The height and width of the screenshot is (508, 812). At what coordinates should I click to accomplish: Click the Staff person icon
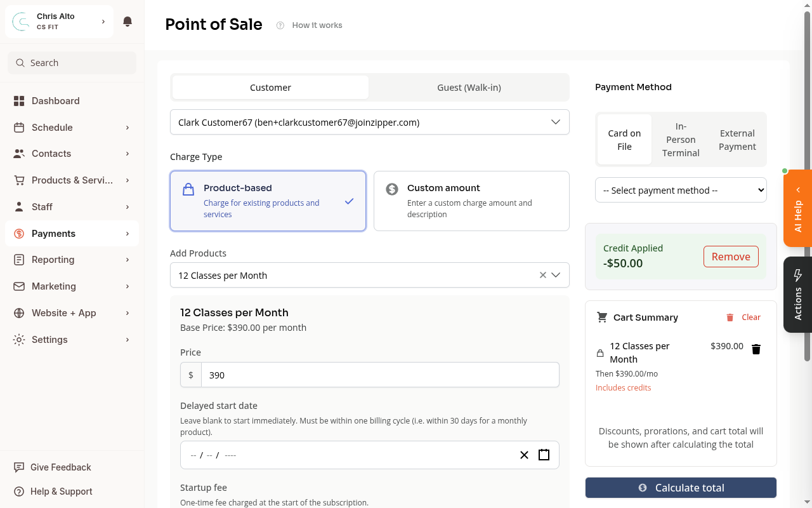(19, 207)
